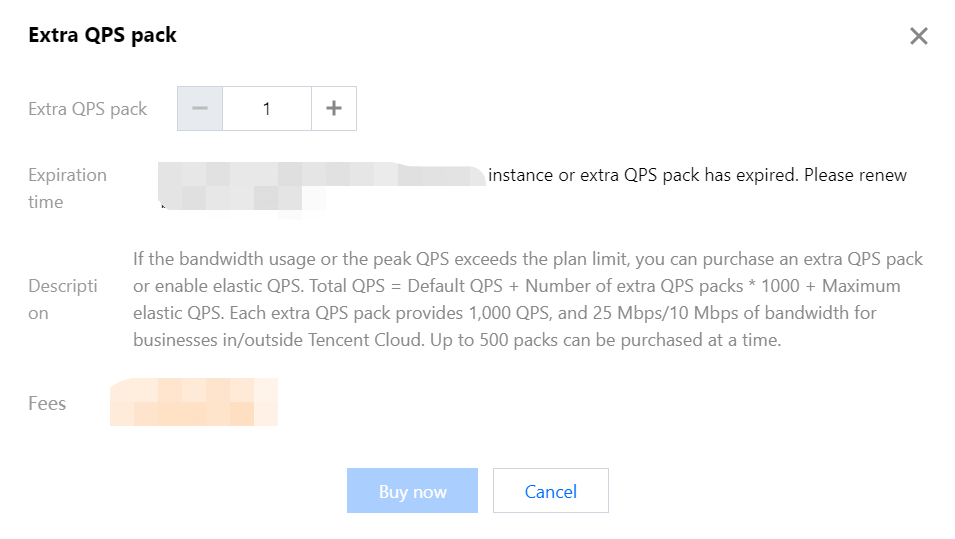Click the Description label
This screenshot has height=539, width=955.
click(63, 299)
